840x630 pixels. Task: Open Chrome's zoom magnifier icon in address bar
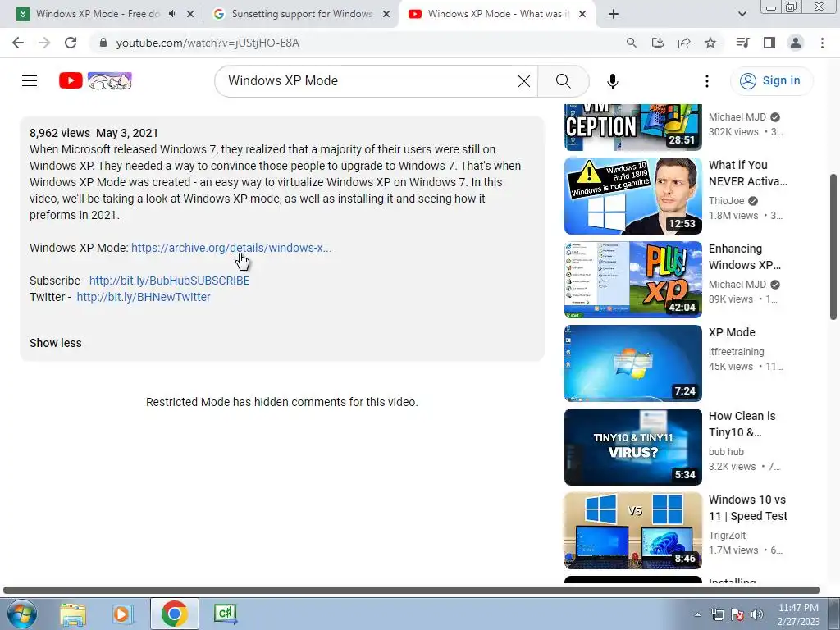[631, 43]
